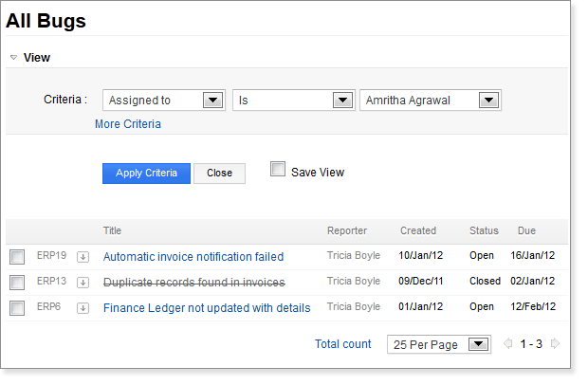588x385 pixels.
Task: Go to previous page arrow
Action: pos(508,343)
